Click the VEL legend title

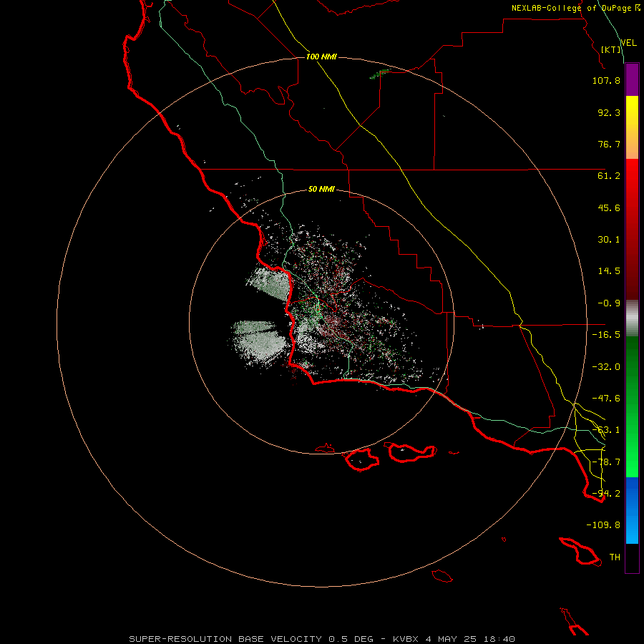(x=628, y=43)
